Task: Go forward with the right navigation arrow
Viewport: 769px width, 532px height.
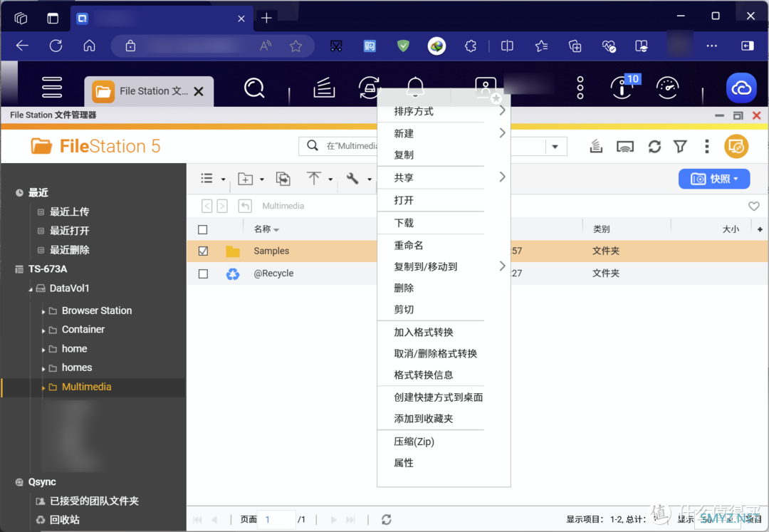Action: [x=222, y=206]
